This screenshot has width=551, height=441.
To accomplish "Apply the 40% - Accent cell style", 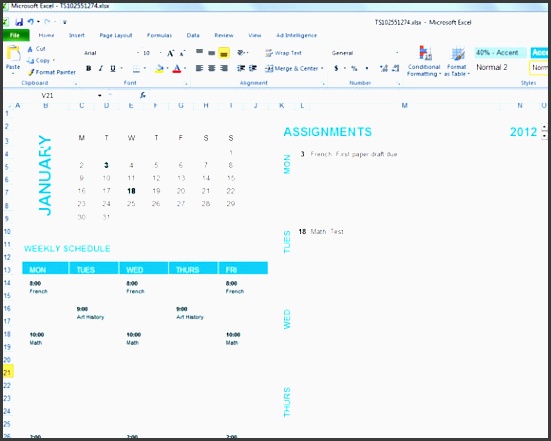I will [x=500, y=53].
